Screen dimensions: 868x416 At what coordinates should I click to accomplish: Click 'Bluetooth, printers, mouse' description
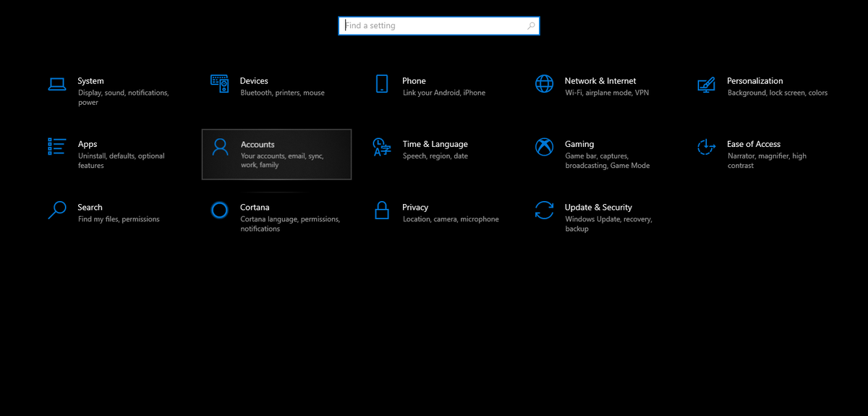pyautogui.click(x=282, y=93)
